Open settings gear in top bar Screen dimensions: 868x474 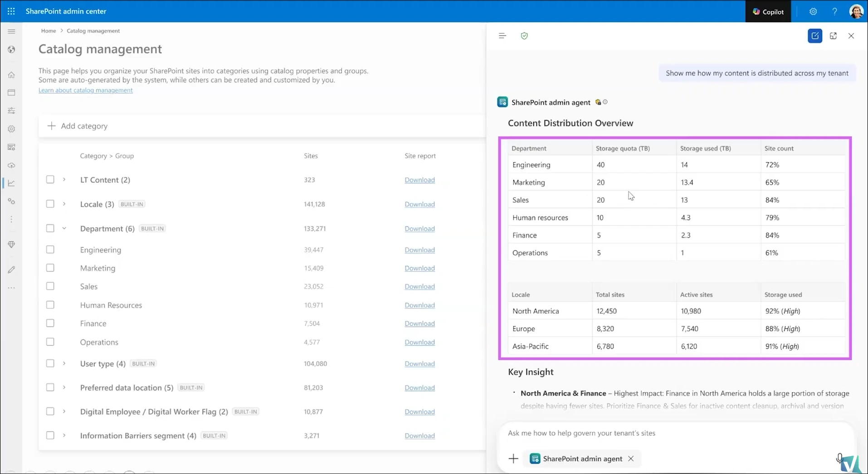tap(813, 12)
